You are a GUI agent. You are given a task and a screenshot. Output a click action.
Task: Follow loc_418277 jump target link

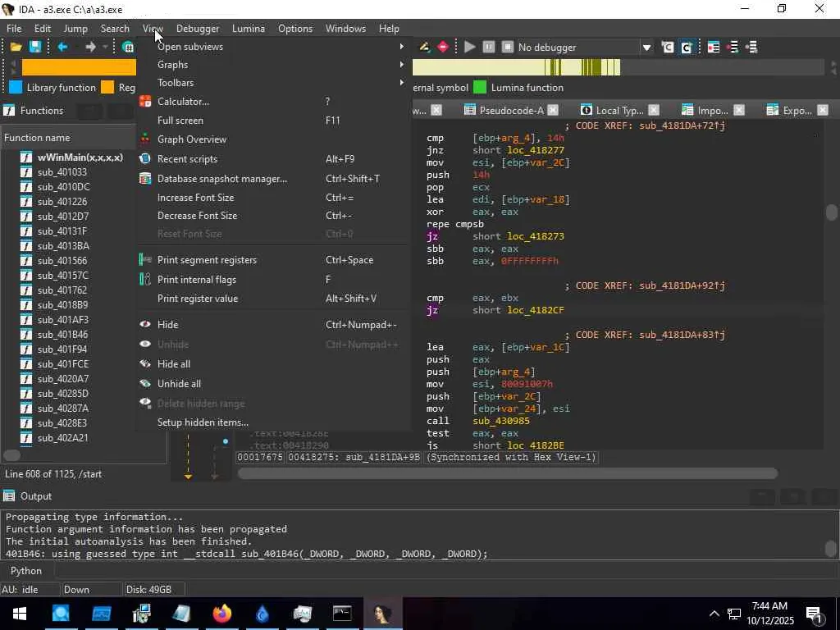(x=535, y=151)
